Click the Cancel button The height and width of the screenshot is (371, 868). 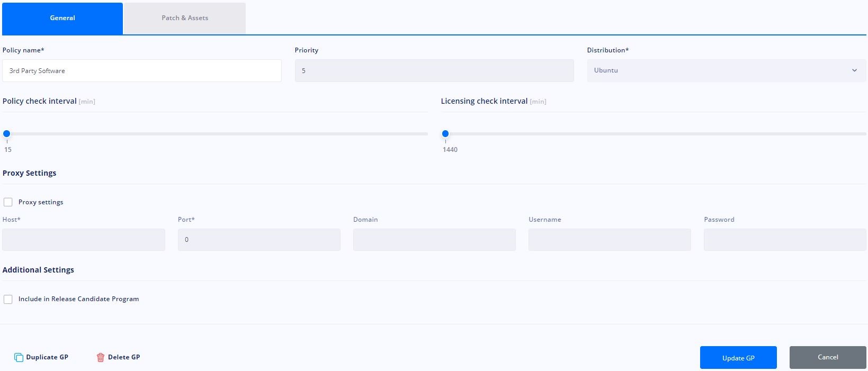(828, 357)
